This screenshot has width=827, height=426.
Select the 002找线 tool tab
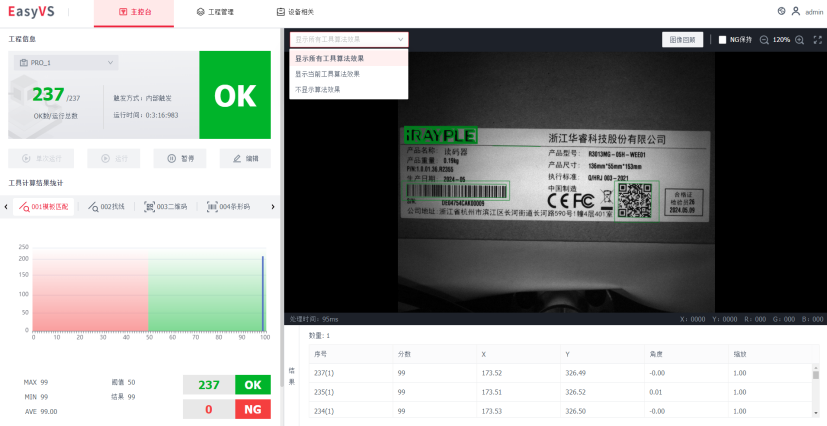106,206
